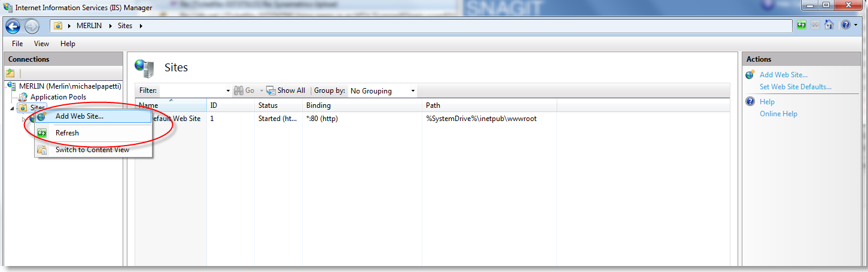Click the Started (ht... status cell

pyautogui.click(x=278, y=119)
